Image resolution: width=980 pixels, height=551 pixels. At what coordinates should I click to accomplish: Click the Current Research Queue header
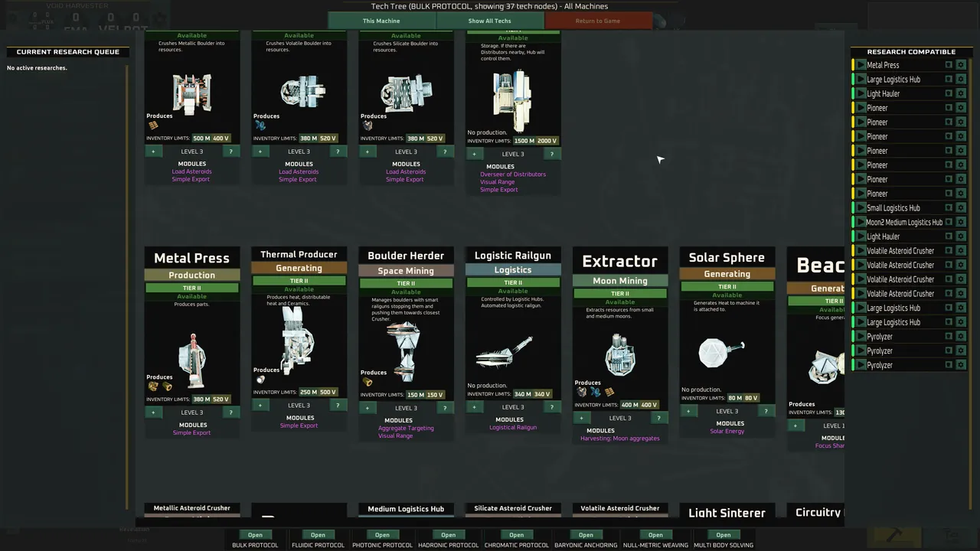[68, 52]
